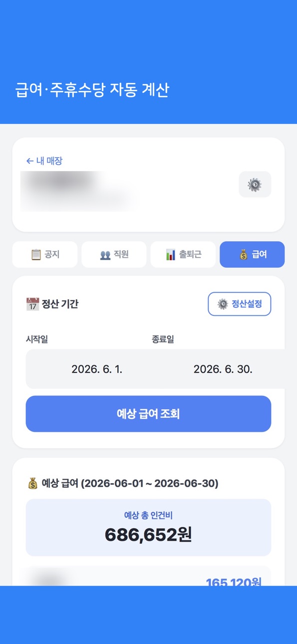Select the 686,652원 total amount
This screenshot has height=644, width=297.
[x=148, y=535]
